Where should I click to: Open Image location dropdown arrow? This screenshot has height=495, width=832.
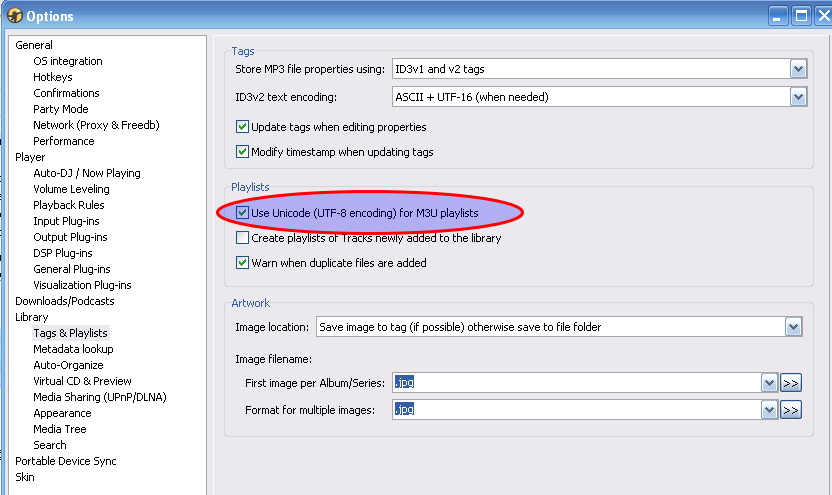pyautogui.click(x=793, y=327)
